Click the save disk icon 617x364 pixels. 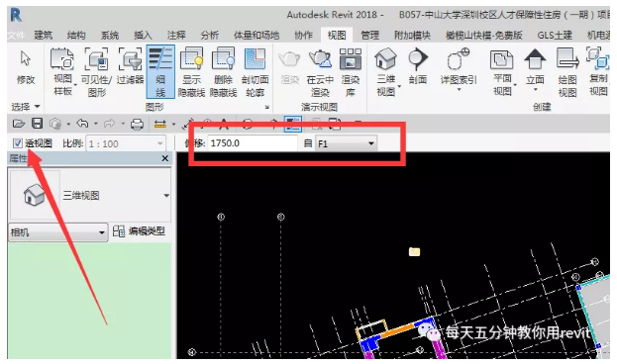pyautogui.click(x=37, y=124)
